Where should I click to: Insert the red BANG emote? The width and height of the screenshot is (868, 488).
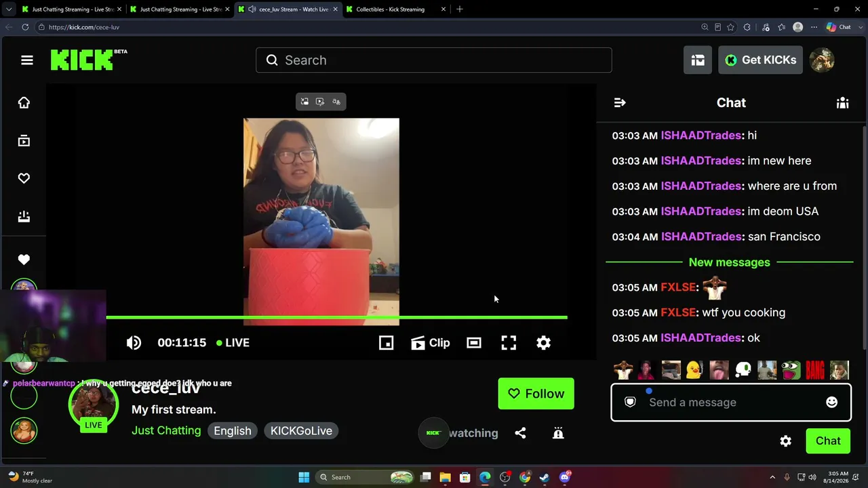(815, 370)
